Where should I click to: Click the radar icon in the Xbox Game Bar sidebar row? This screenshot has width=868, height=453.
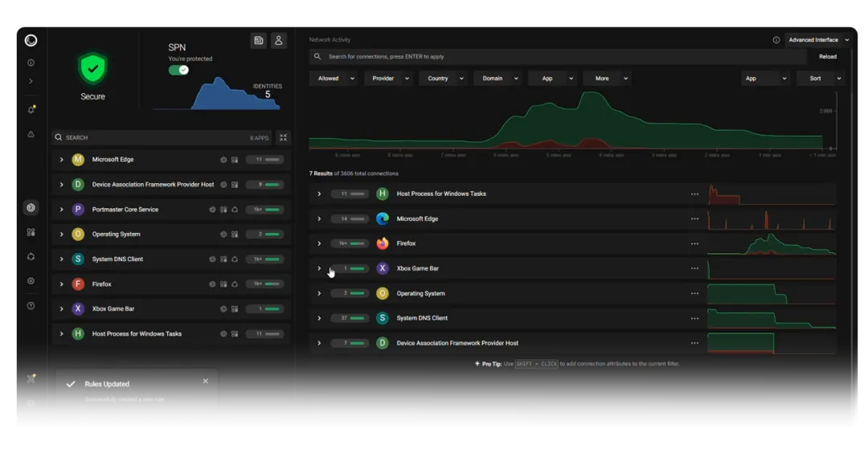(x=223, y=309)
